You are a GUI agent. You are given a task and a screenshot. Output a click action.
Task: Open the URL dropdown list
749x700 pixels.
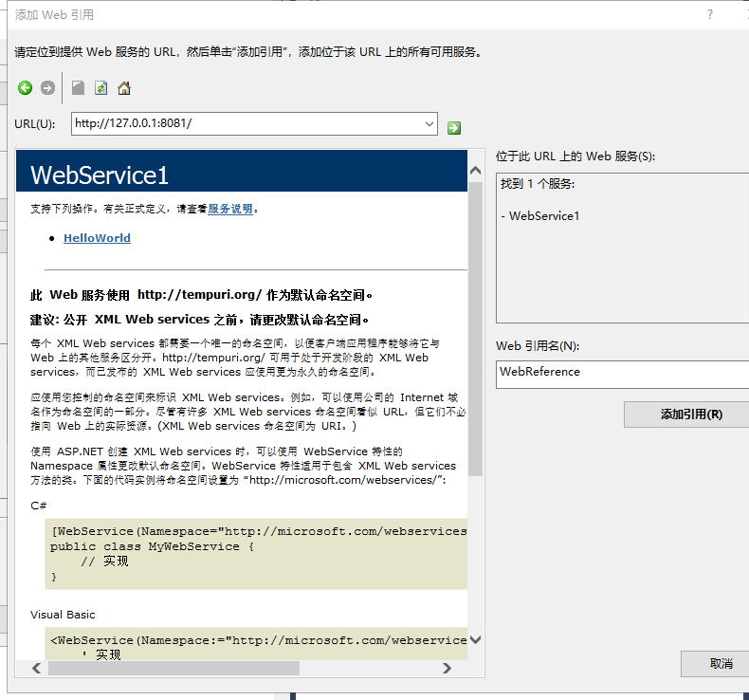click(x=429, y=123)
